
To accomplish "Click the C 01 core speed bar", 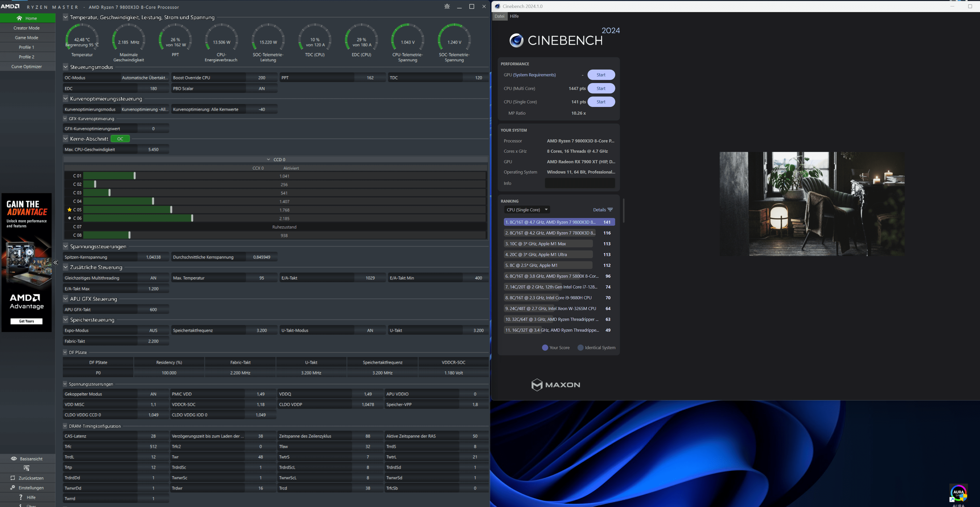I will click(284, 176).
